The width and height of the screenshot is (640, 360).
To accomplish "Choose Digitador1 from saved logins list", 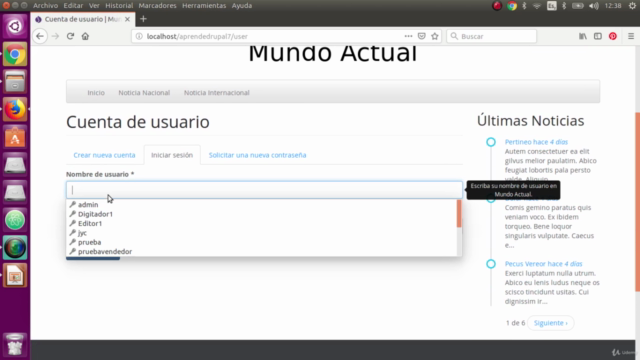I will 261,214.
